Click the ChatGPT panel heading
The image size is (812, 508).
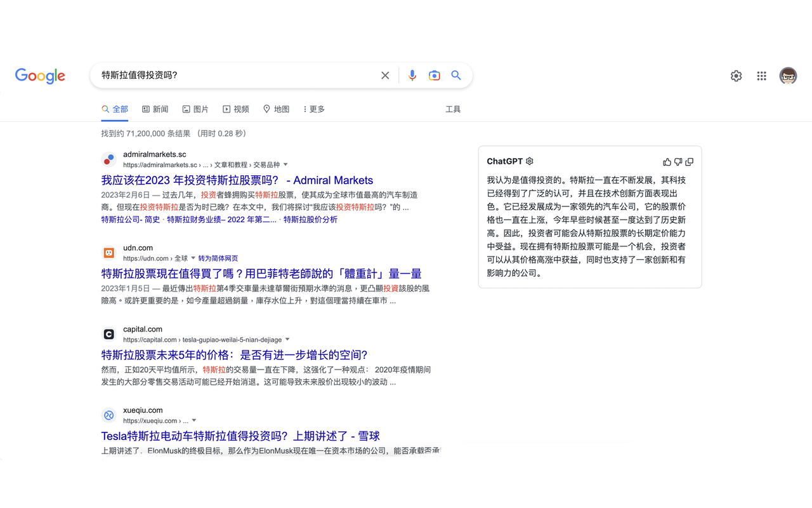505,161
